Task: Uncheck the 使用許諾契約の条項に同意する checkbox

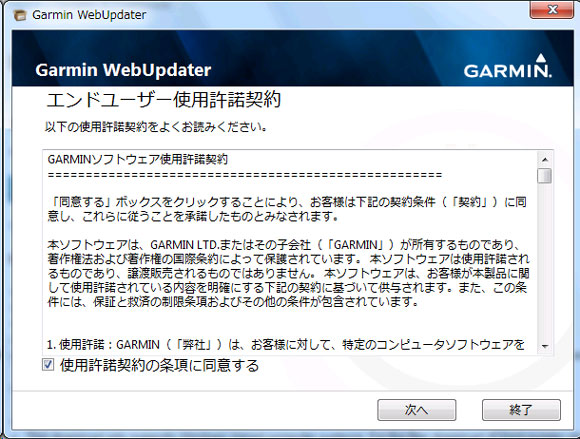Action: click(x=48, y=365)
